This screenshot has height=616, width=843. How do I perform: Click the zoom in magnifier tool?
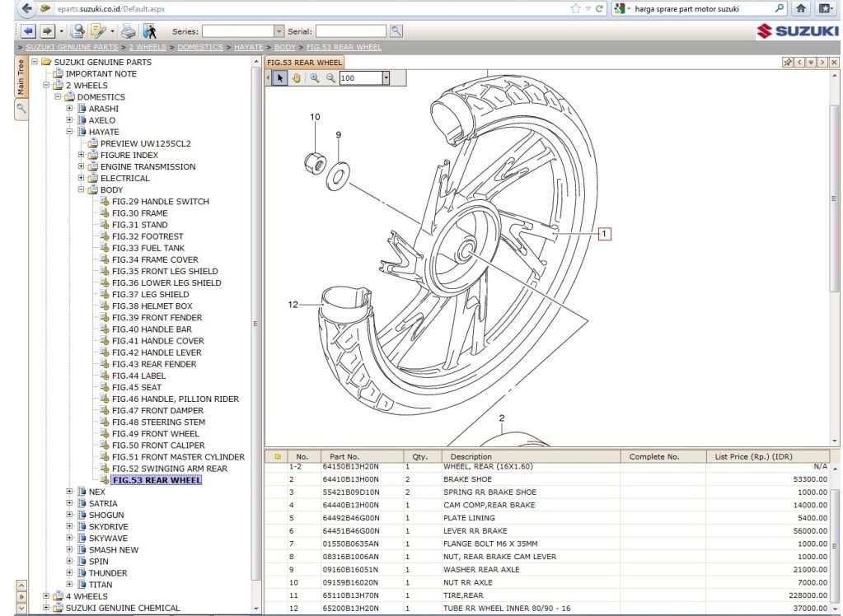(315, 78)
